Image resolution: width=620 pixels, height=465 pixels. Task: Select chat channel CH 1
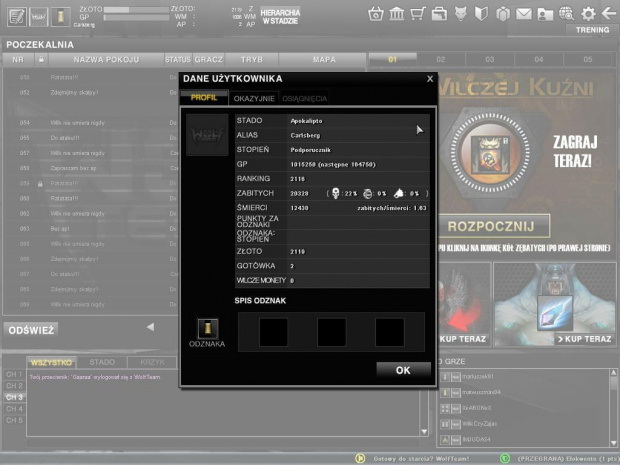tap(14, 374)
